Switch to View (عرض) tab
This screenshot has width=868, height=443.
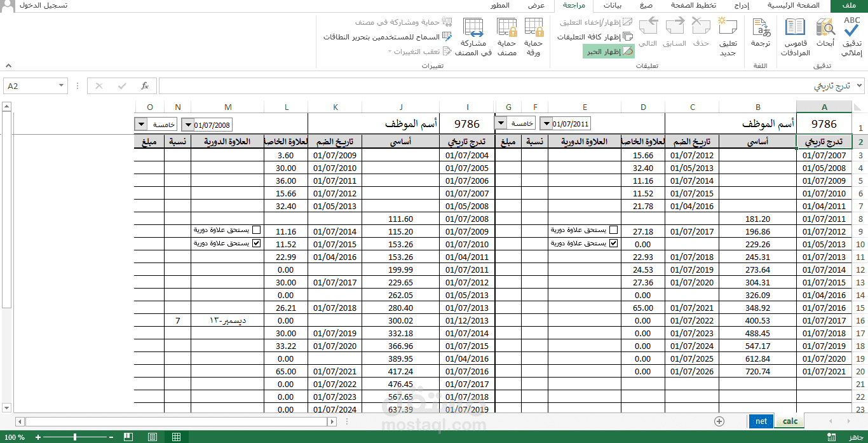[x=536, y=6]
